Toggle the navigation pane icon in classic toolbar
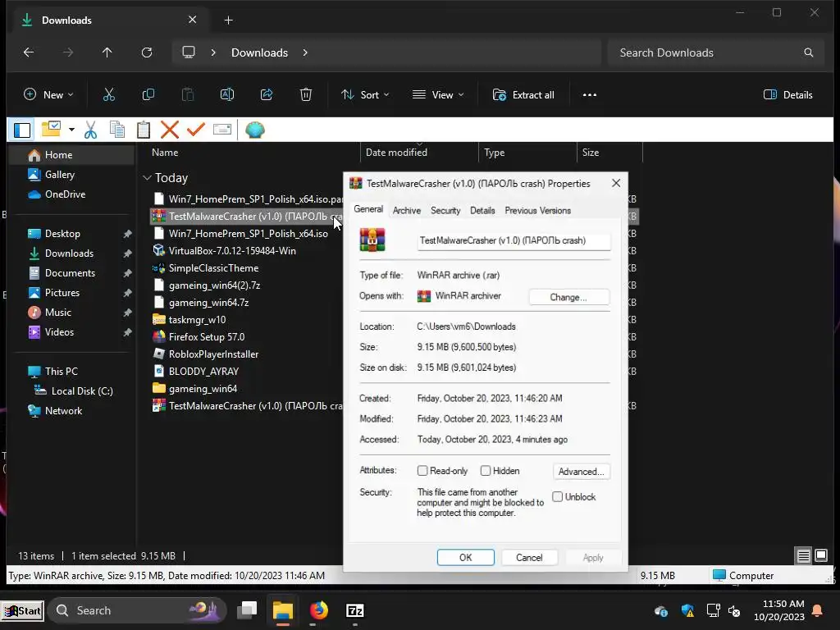 (22, 130)
